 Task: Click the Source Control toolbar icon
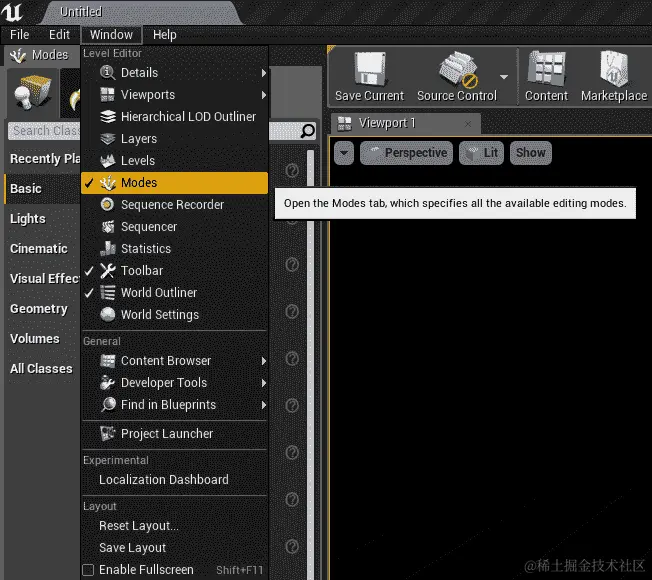(458, 69)
